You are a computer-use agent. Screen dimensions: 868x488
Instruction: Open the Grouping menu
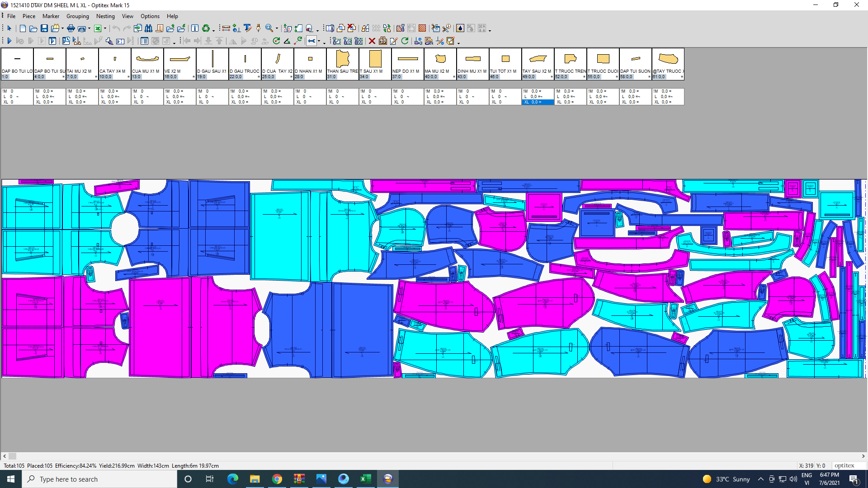(77, 16)
